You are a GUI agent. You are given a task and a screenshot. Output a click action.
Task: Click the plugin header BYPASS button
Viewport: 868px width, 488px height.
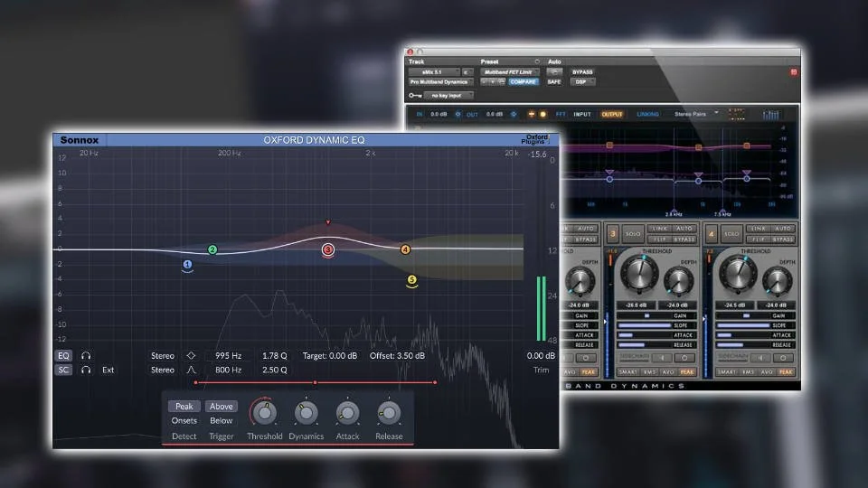click(582, 72)
